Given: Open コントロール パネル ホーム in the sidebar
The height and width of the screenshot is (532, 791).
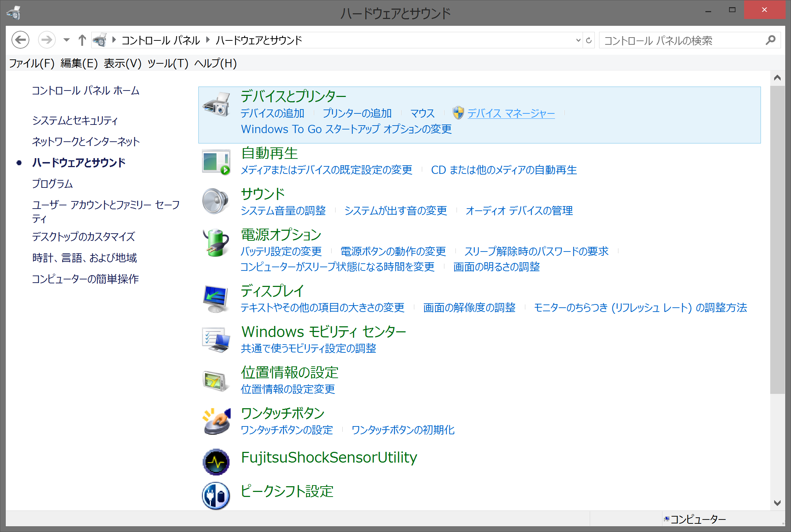Looking at the screenshot, I should (86, 91).
